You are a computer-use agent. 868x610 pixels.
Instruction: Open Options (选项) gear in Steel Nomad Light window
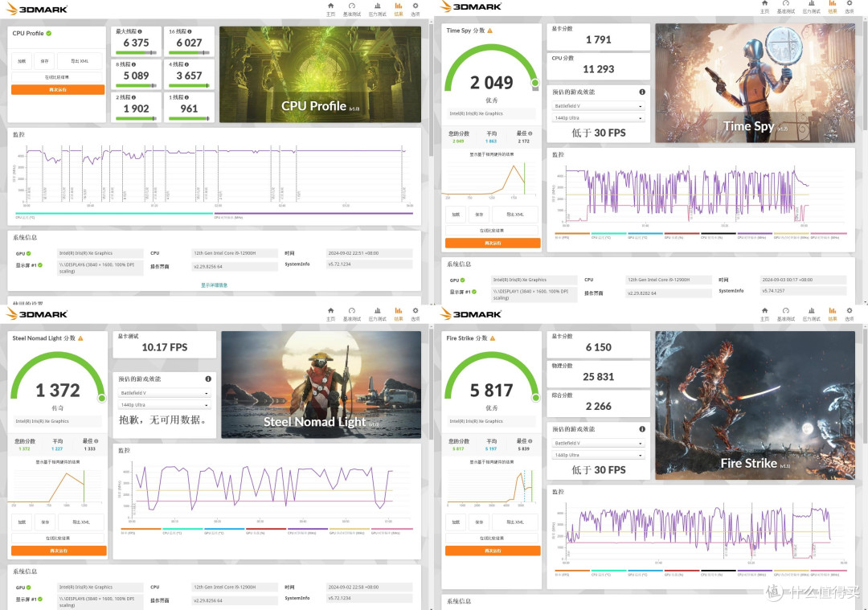pos(416,314)
